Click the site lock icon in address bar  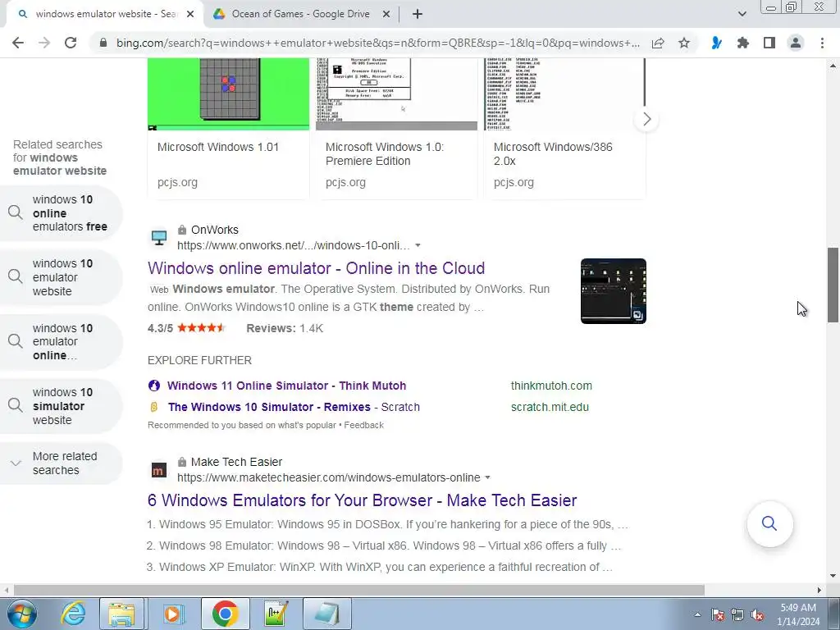[x=103, y=43]
